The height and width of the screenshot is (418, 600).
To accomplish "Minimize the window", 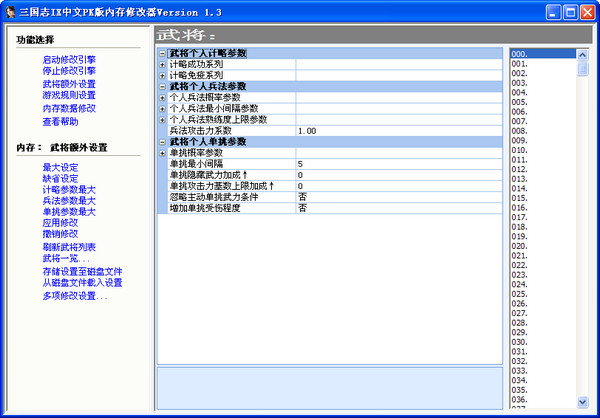I will pos(553,12).
